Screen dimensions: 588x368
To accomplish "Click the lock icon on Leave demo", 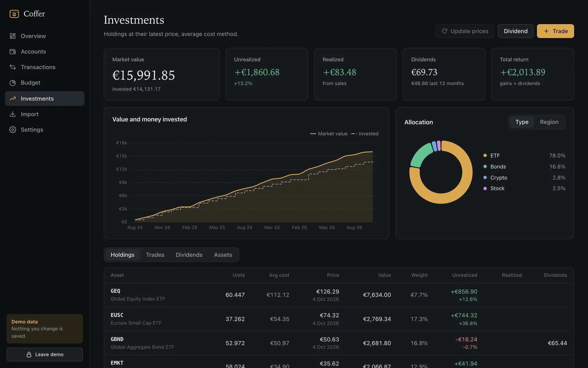I will 29,355.
